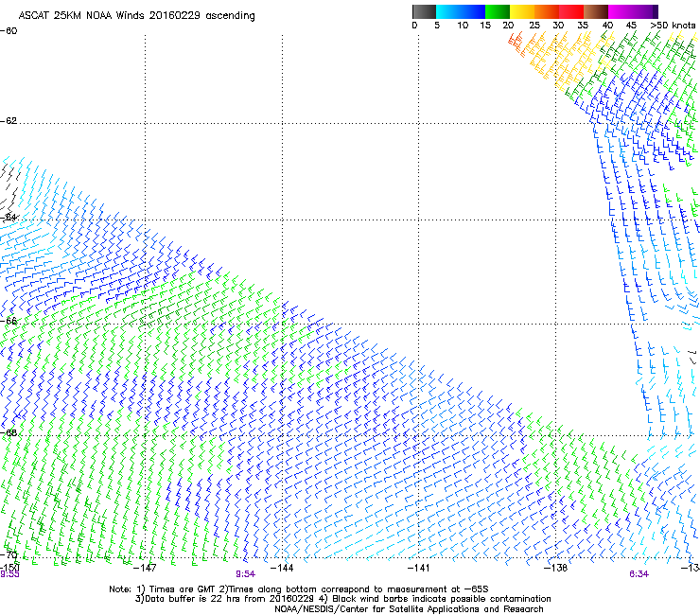The image size is (700, 615).
Task: Click the rightmost purple pass time label
Action: pyautogui.click(x=639, y=574)
